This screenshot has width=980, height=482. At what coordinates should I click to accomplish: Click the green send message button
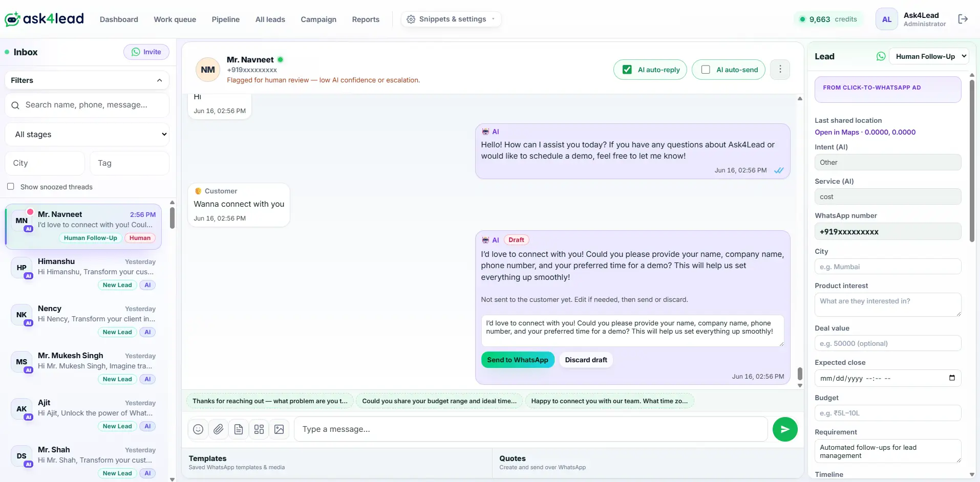coord(785,429)
